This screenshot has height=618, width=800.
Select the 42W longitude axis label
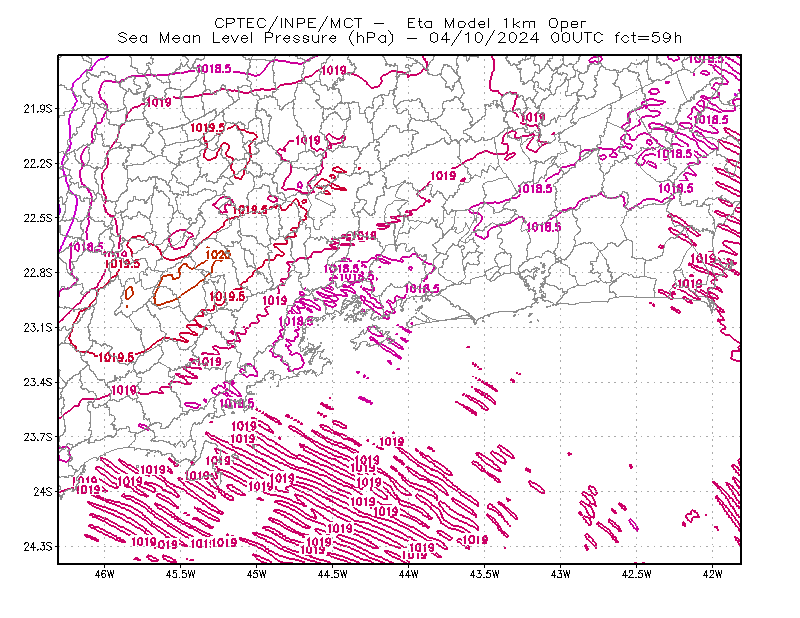tap(712, 574)
